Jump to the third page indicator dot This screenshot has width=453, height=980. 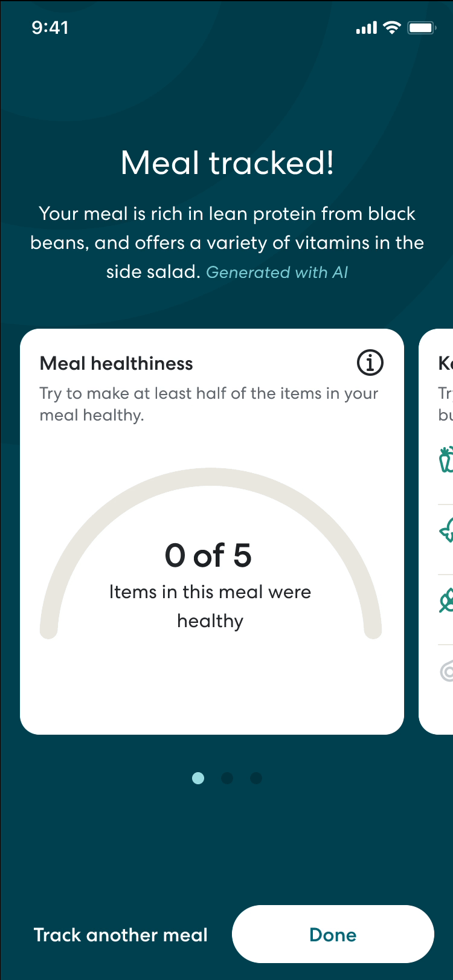click(x=256, y=778)
